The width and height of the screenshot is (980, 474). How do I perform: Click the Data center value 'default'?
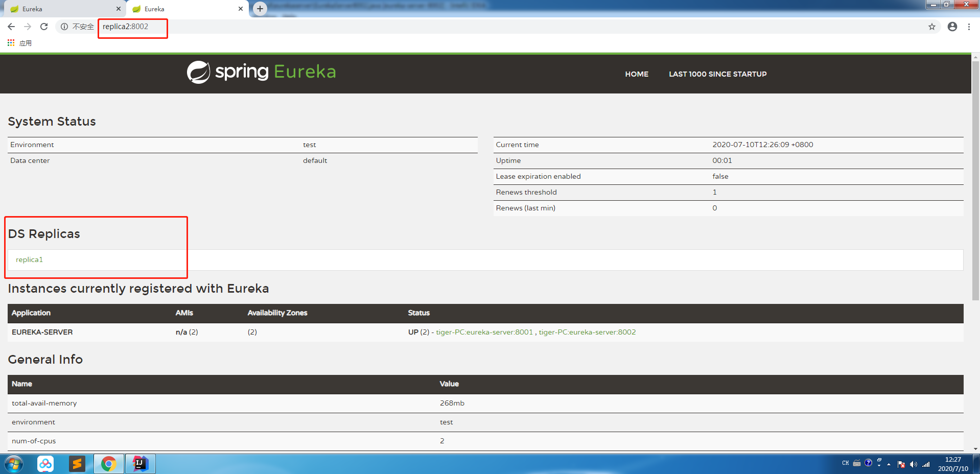[x=315, y=160]
